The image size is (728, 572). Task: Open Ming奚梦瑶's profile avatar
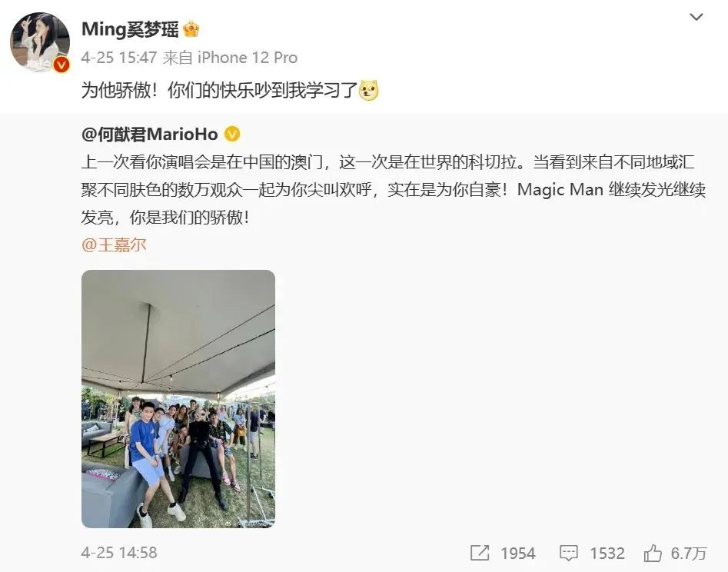(x=40, y=42)
